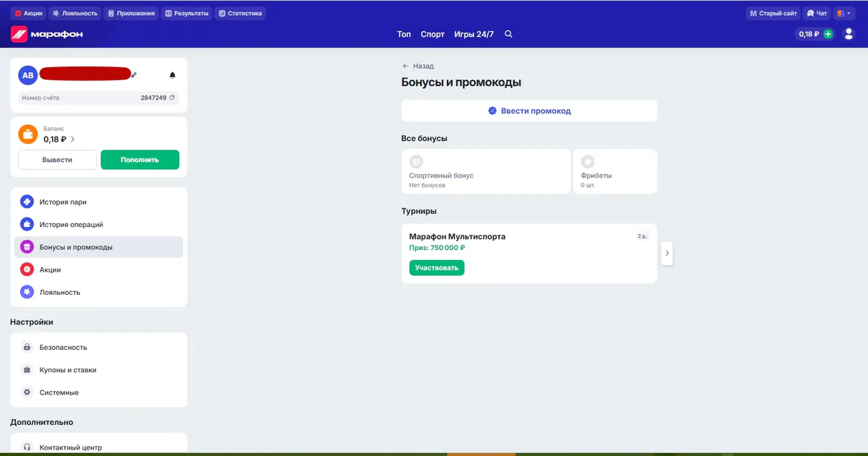Click the promo code badge icon
The height and width of the screenshot is (456, 868).
point(493,111)
